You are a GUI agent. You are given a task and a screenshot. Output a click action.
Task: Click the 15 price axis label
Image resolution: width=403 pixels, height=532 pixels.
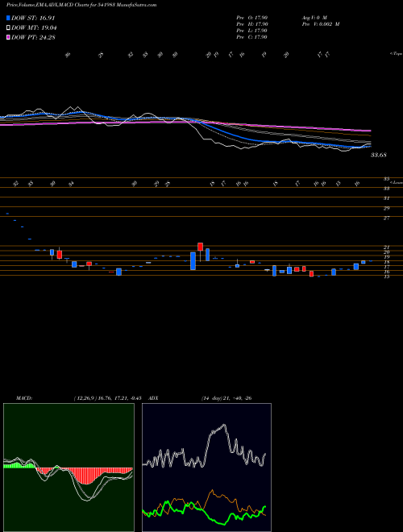[x=386, y=276]
